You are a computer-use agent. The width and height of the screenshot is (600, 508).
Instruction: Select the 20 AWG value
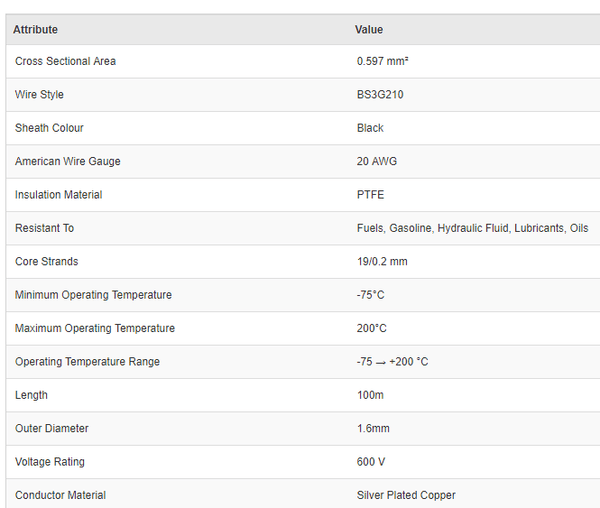377,161
